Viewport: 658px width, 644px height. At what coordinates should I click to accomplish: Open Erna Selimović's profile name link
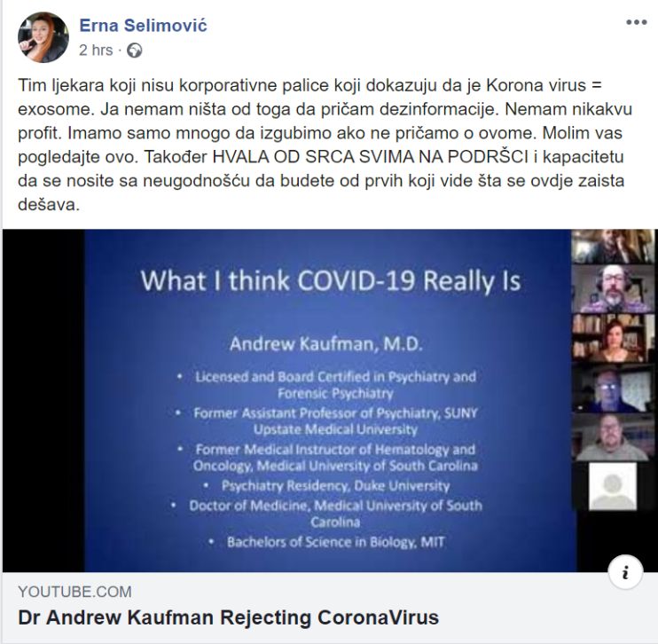[x=143, y=26]
